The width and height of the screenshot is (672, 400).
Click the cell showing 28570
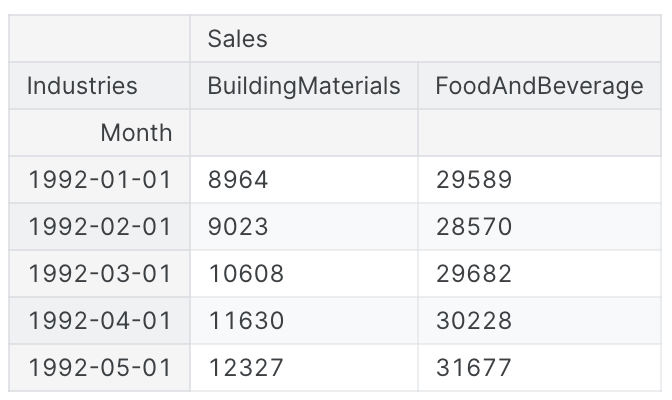coord(474,227)
